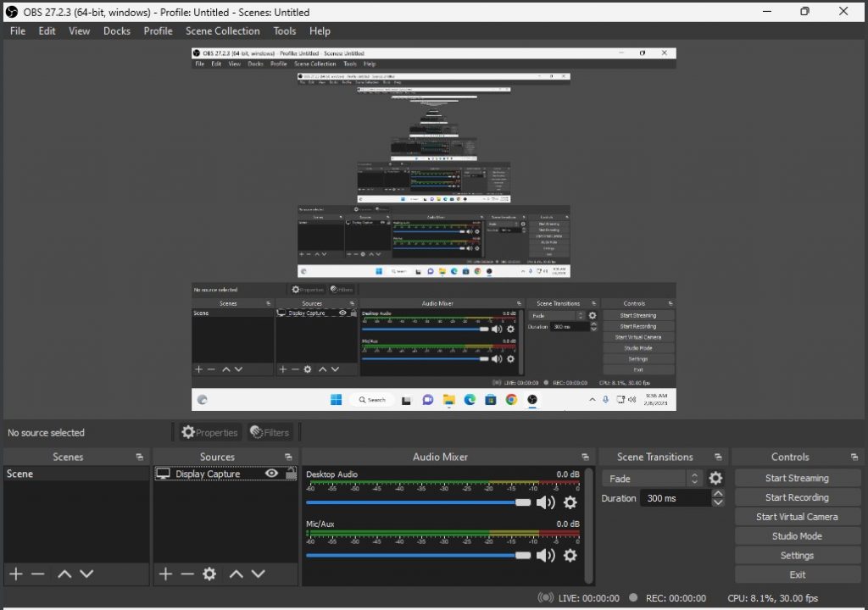Enable Studio Mode
This screenshot has height=610, width=868.
(797, 536)
